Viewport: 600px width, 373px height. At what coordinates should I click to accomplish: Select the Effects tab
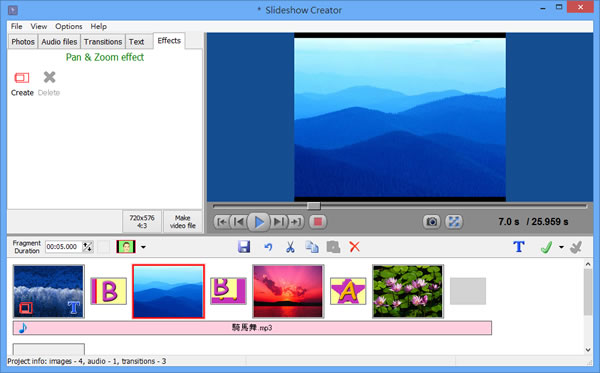pos(169,41)
